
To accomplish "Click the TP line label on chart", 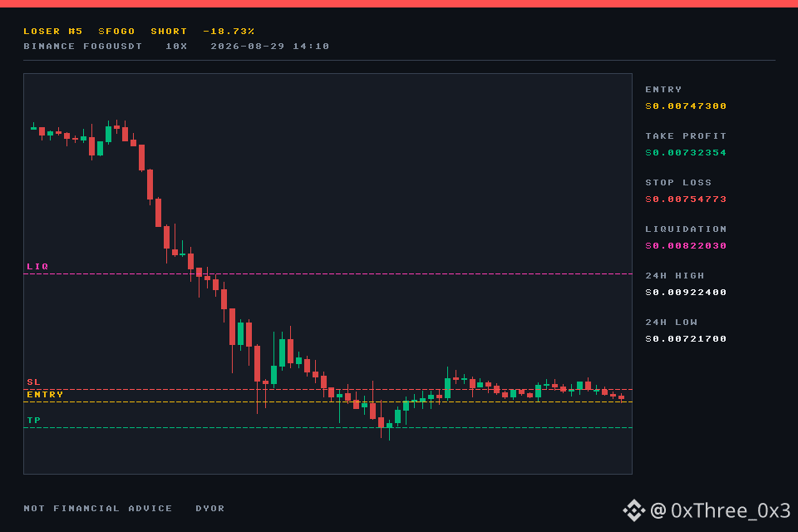I will 33,420.
